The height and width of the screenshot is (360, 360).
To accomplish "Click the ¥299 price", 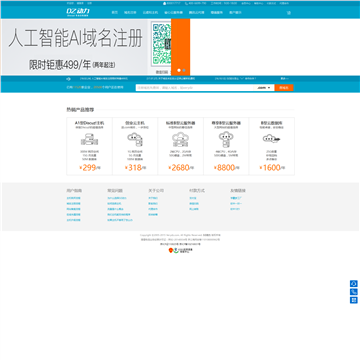I will (x=89, y=167).
